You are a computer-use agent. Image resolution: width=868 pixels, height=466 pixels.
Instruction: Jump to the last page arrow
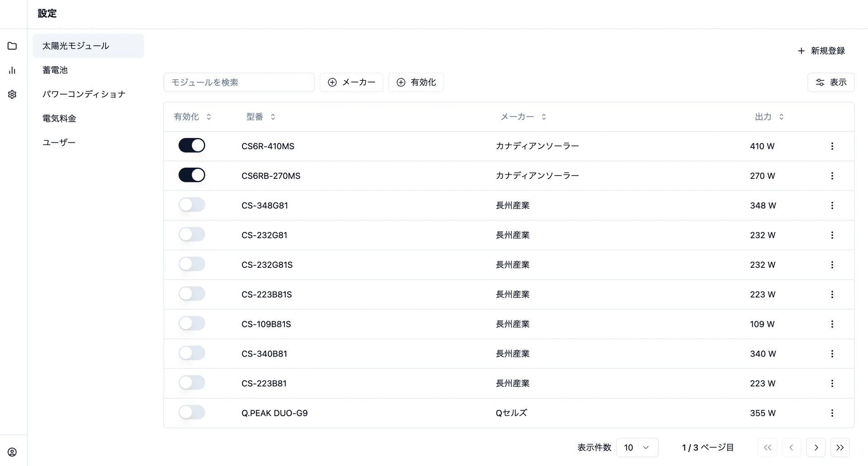coord(840,447)
